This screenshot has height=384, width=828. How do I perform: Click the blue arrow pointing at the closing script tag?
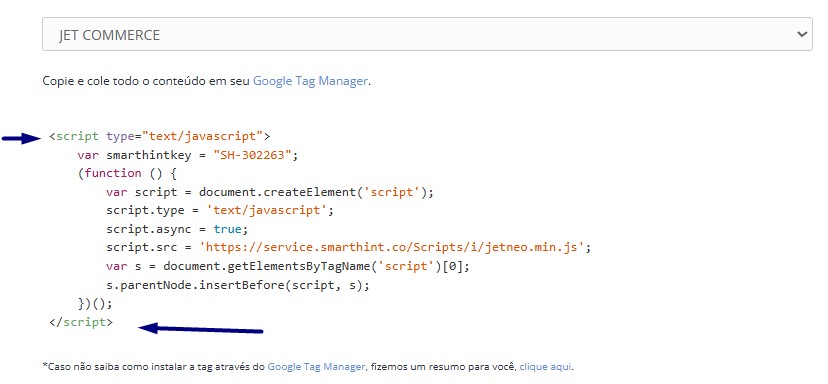point(201,329)
